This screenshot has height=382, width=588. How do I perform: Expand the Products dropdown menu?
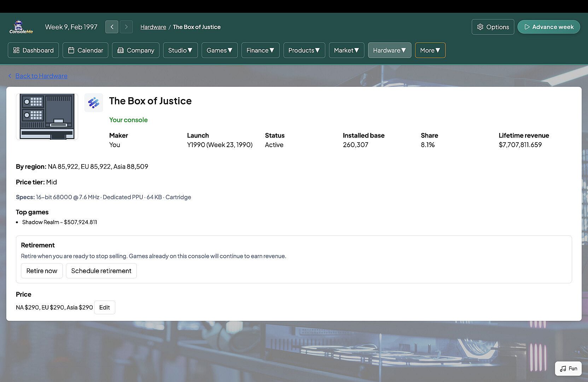pos(304,50)
